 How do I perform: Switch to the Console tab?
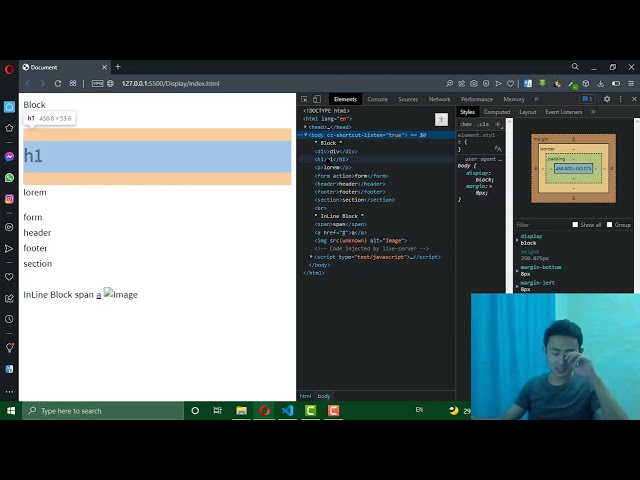(377, 99)
